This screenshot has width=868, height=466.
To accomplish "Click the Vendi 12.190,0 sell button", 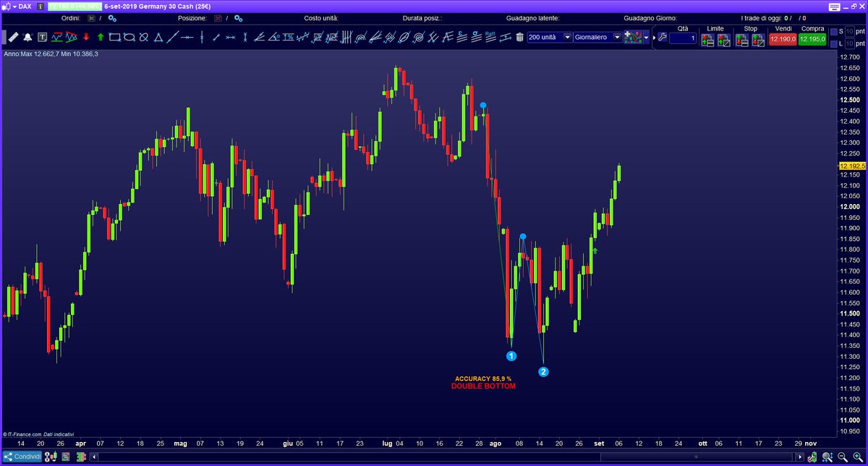I will tap(783, 40).
